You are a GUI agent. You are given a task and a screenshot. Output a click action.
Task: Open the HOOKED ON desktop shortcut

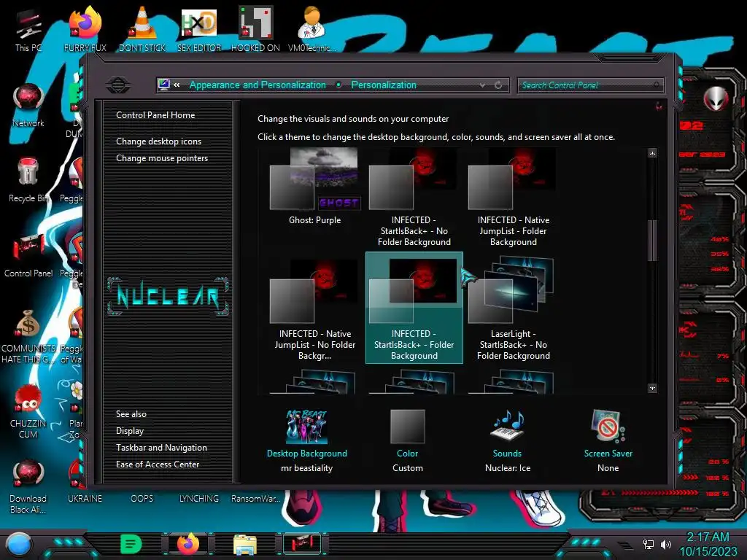(255, 29)
